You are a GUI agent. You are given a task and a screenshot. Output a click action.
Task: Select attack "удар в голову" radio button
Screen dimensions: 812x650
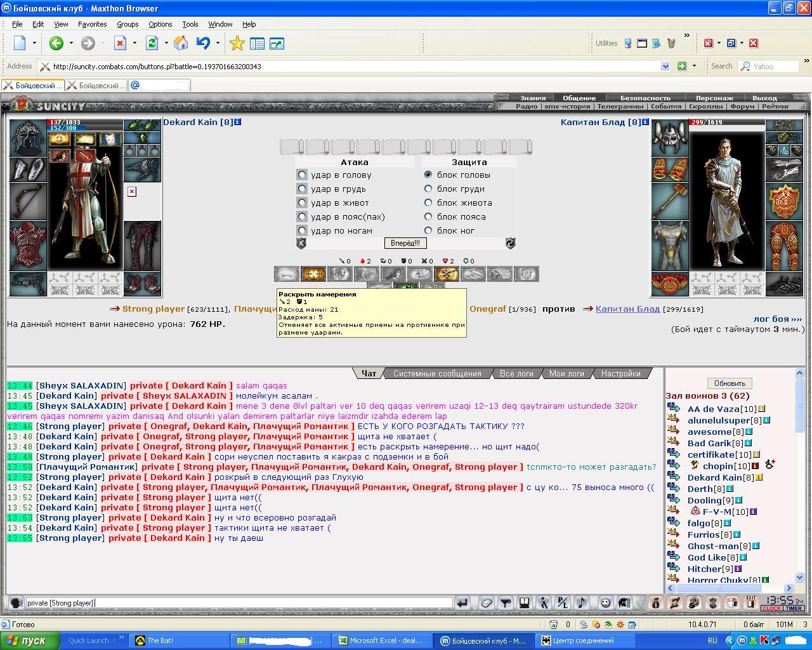[302, 175]
